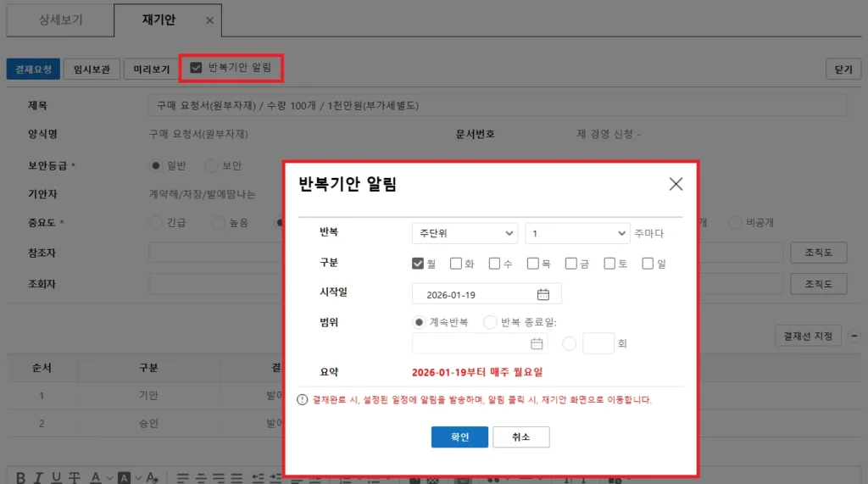Select the 반복 종료일 radio button
Screen dimensions: 868x484
(x=490, y=322)
